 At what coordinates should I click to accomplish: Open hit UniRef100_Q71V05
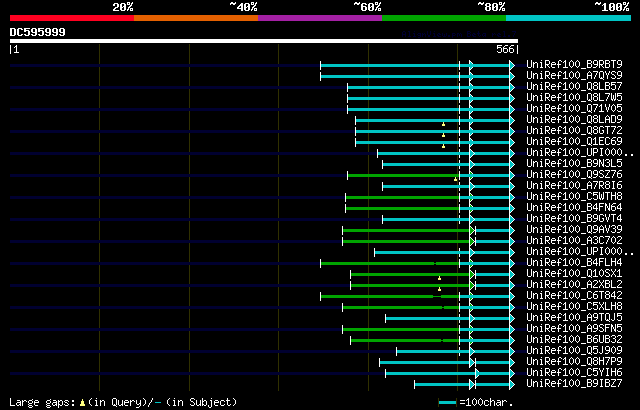[x=574, y=108]
